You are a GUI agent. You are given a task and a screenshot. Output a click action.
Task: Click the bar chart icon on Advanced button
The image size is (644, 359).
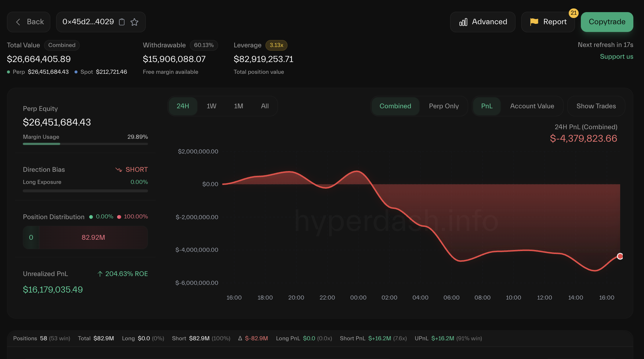[x=463, y=22]
